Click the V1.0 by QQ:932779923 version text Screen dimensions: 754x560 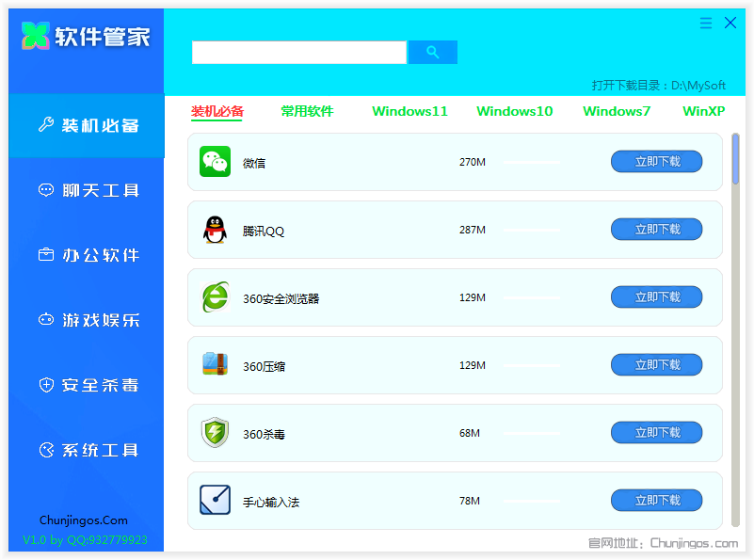tap(85, 540)
